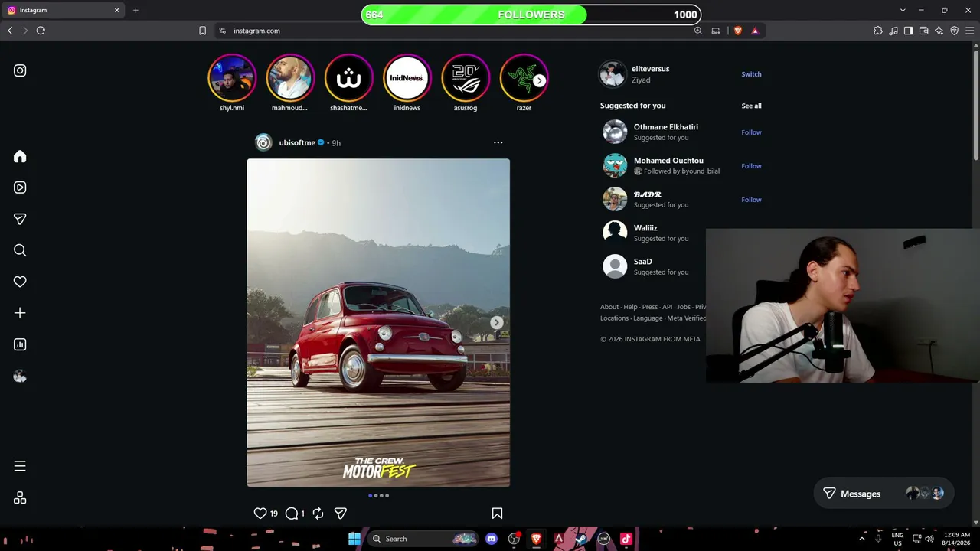Reload the Instagram page

(x=41, y=31)
